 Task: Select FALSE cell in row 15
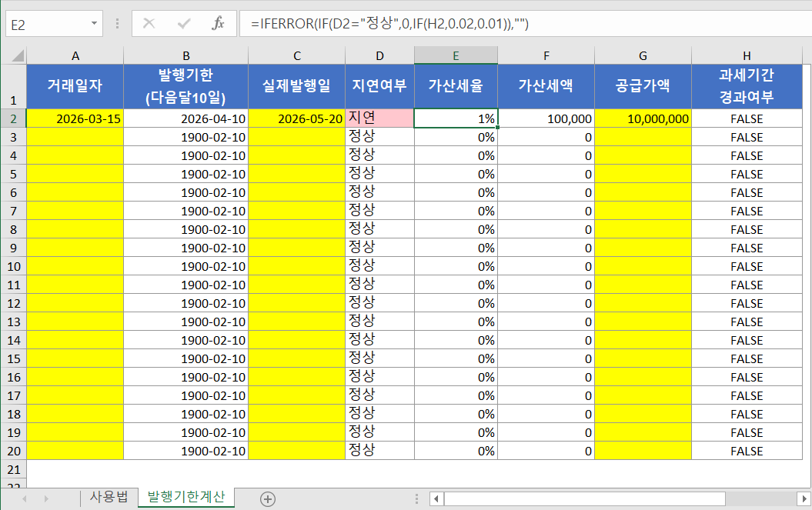tap(747, 358)
